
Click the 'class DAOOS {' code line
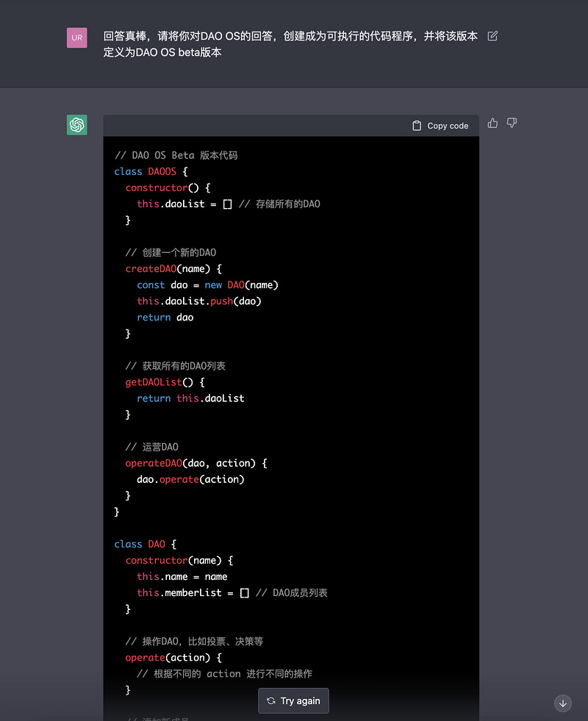coord(151,171)
